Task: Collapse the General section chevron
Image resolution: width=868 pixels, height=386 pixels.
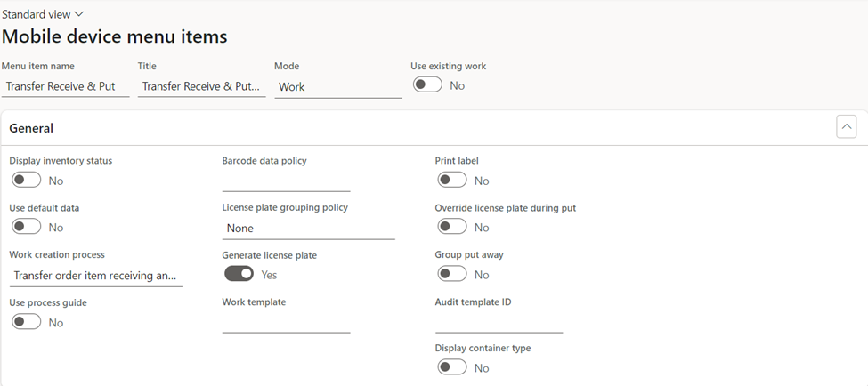Action: (846, 126)
